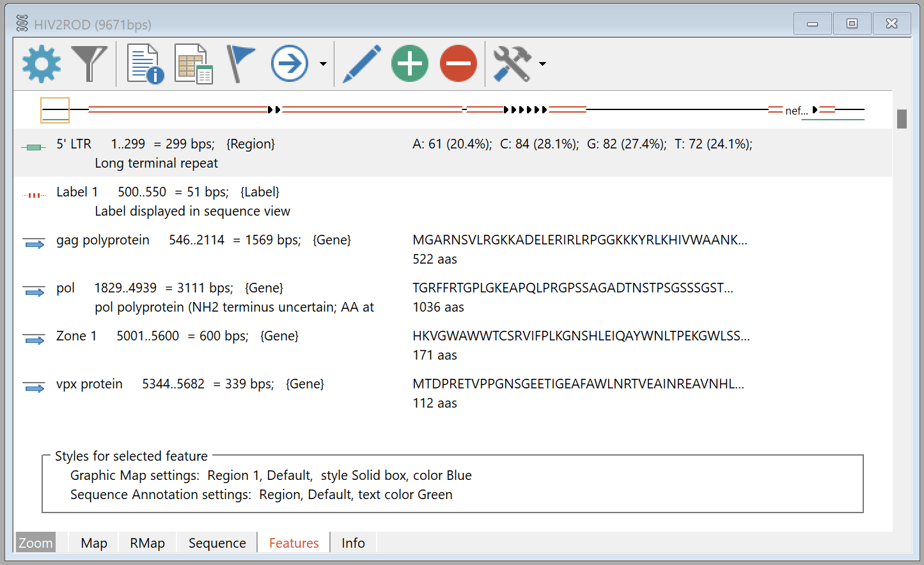The height and width of the screenshot is (565, 924).
Task: Click the hammer and wrench tools icon
Action: pyautogui.click(x=512, y=63)
